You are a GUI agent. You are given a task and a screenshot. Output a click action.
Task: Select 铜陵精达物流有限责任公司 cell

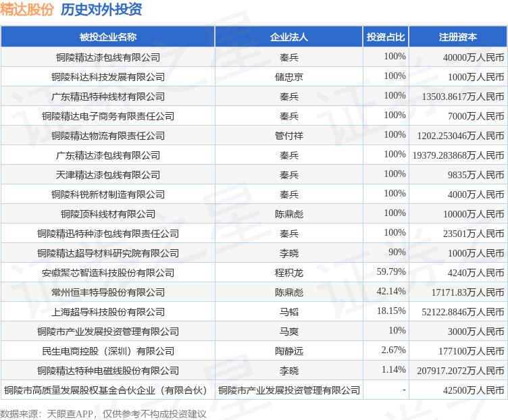pos(108,136)
